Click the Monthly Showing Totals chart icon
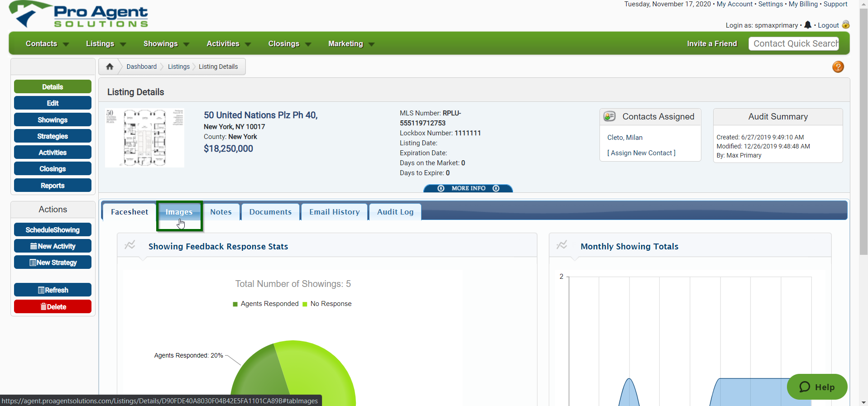This screenshot has height=406, width=868. click(x=562, y=245)
